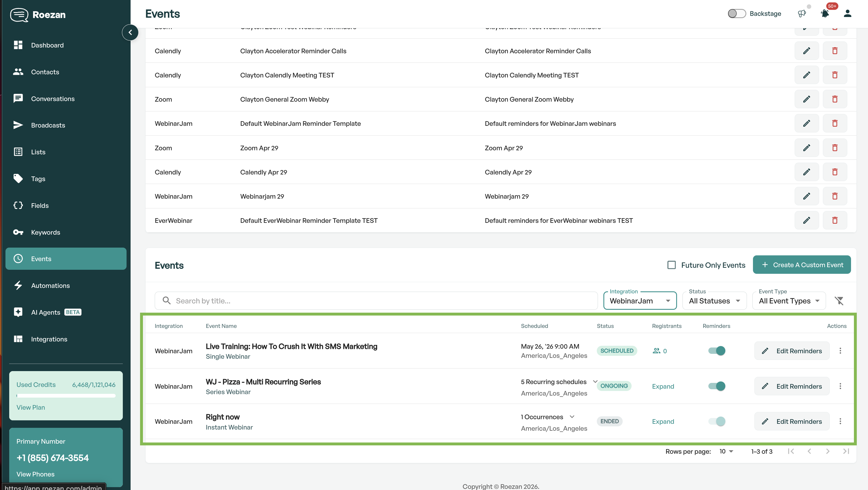Edit the Calendly Apr 29 template
Screen dimensions: 868x490
coord(806,172)
